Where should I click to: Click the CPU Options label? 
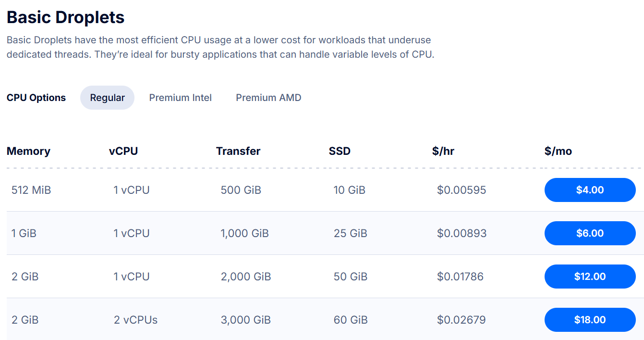tap(36, 97)
